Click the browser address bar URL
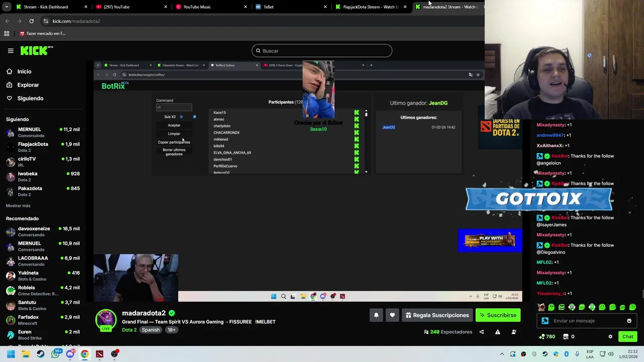 [x=76, y=21]
